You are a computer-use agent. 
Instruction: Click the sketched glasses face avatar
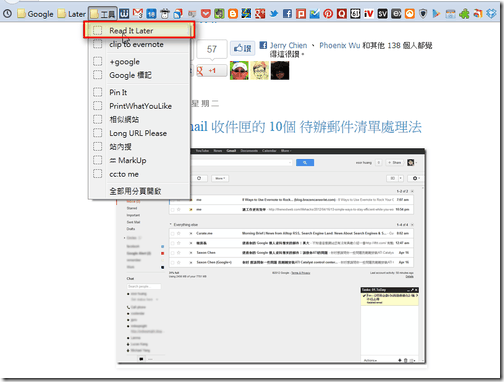(259, 70)
